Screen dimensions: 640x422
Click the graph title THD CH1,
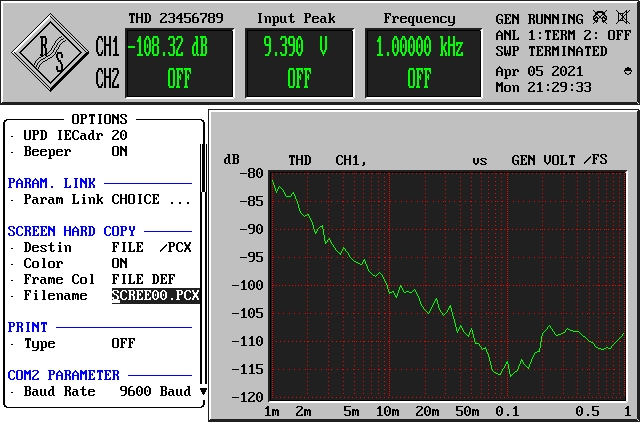coord(327,160)
